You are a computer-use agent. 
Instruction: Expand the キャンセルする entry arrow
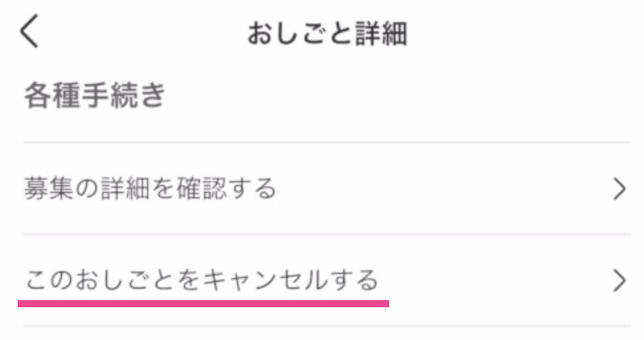coord(619,281)
